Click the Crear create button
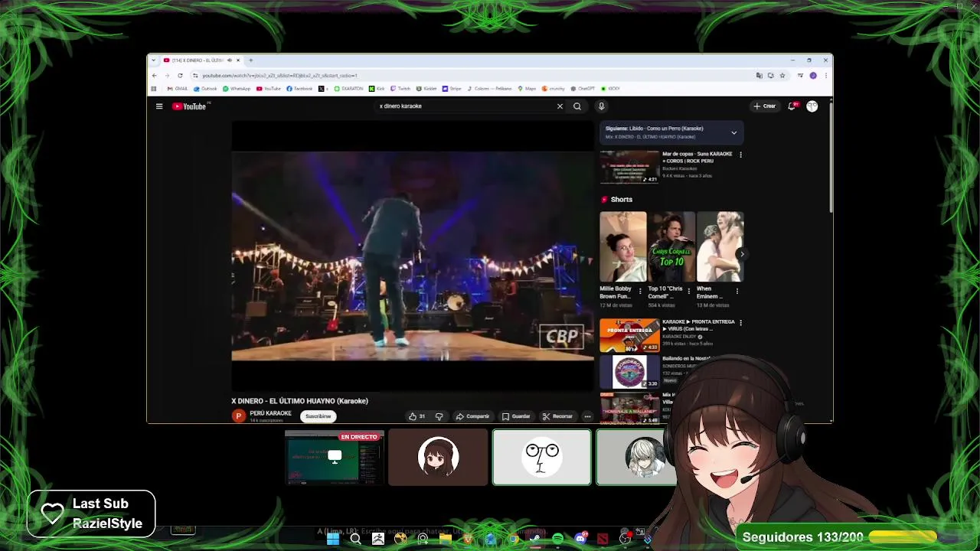The width and height of the screenshot is (980, 551). click(x=764, y=106)
